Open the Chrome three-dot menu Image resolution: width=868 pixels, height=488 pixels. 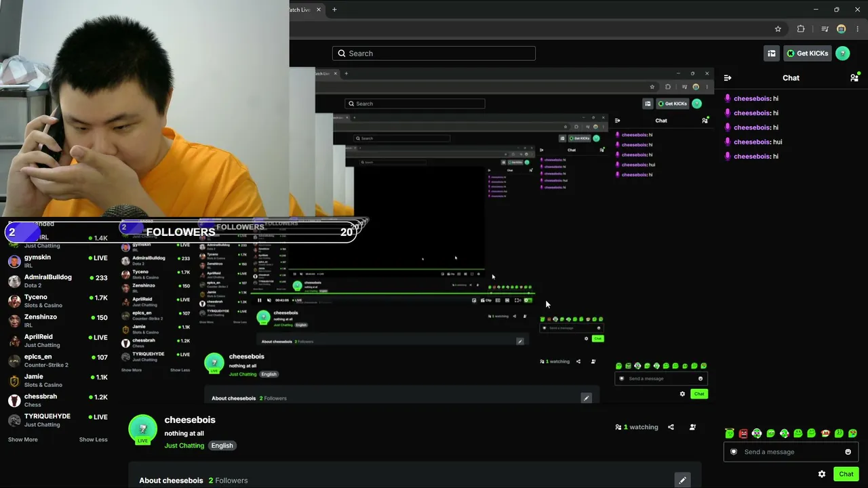[858, 29]
